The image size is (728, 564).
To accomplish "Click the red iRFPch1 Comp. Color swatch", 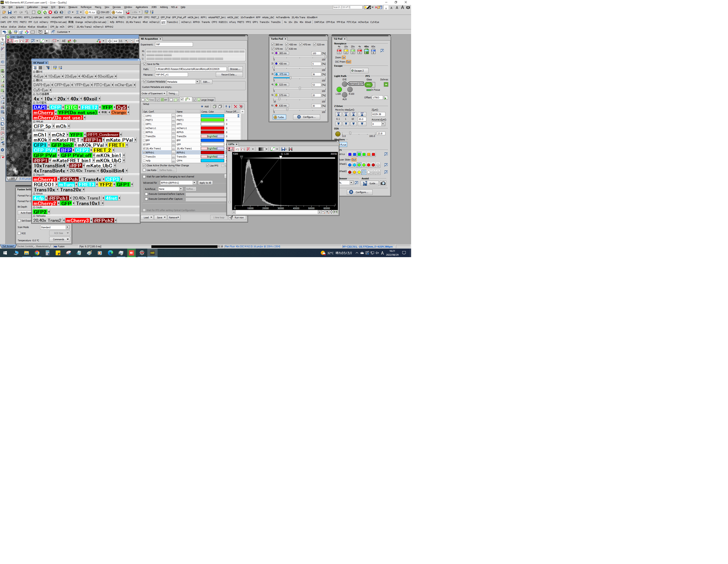I will 212,152.
